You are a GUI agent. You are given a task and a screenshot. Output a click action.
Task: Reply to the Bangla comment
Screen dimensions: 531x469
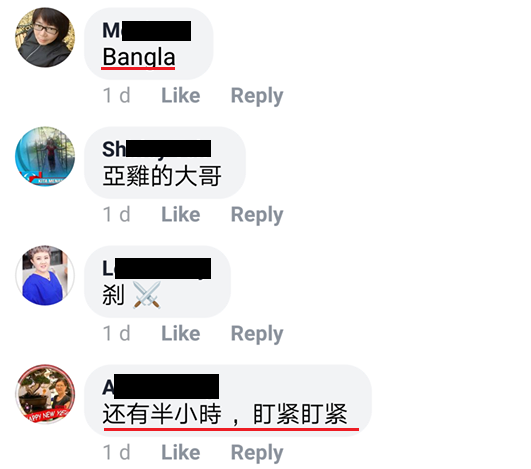pos(257,96)
